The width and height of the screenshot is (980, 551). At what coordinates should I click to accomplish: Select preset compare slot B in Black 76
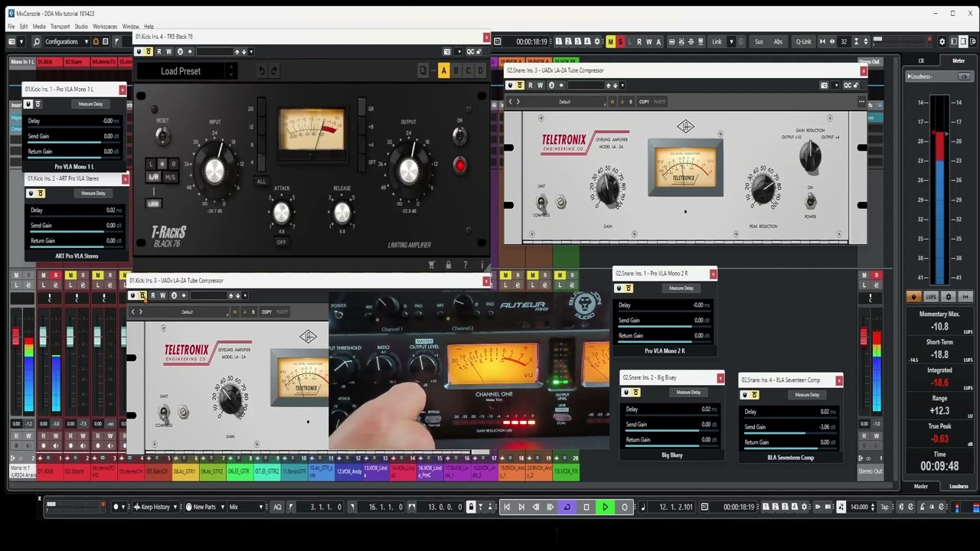tap(456, 70)
